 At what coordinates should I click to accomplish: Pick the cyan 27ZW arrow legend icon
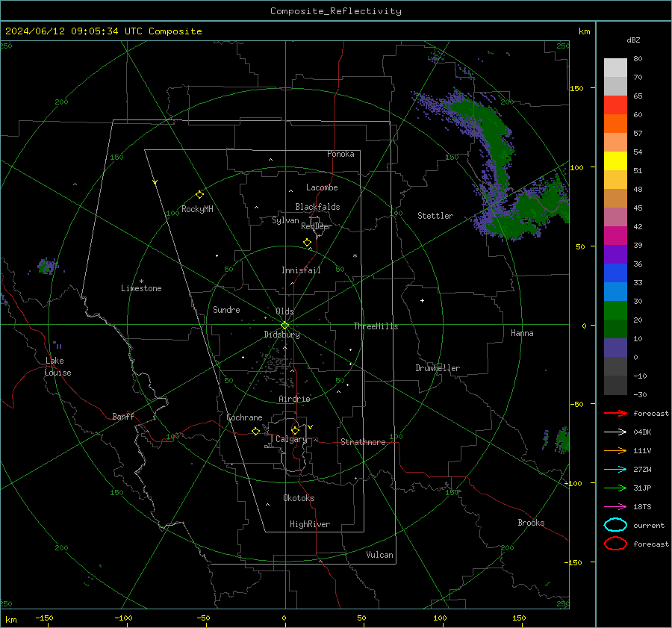tap(615, 470)
